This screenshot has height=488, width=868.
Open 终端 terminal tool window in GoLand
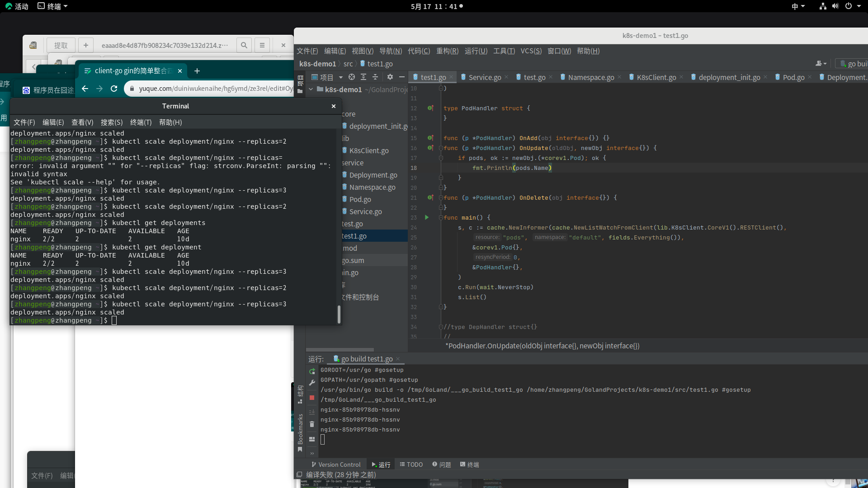(470, 465)
